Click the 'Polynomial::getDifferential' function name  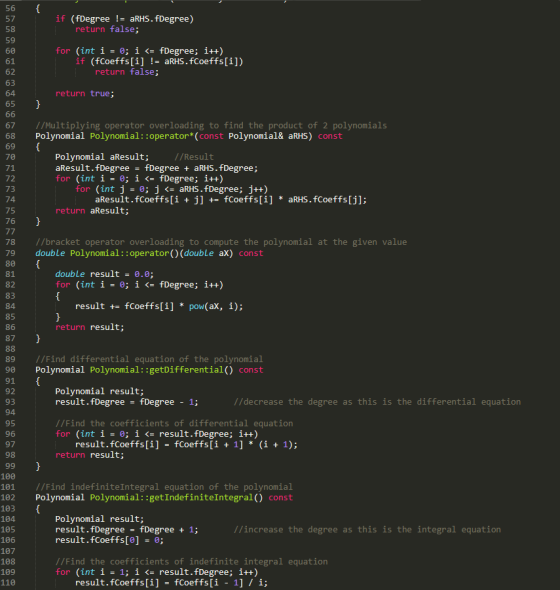pos(157,370)
